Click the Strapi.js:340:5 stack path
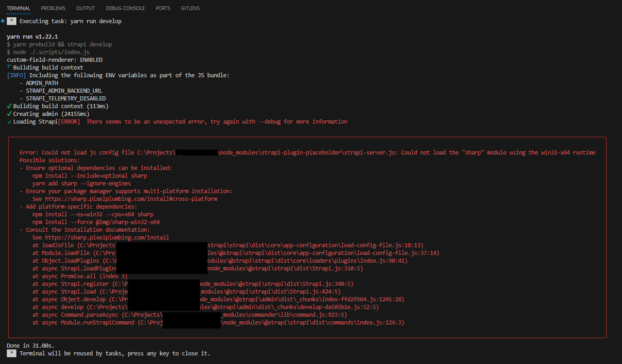The width and height of the screenshot is (622, 364). click(276, 284)
